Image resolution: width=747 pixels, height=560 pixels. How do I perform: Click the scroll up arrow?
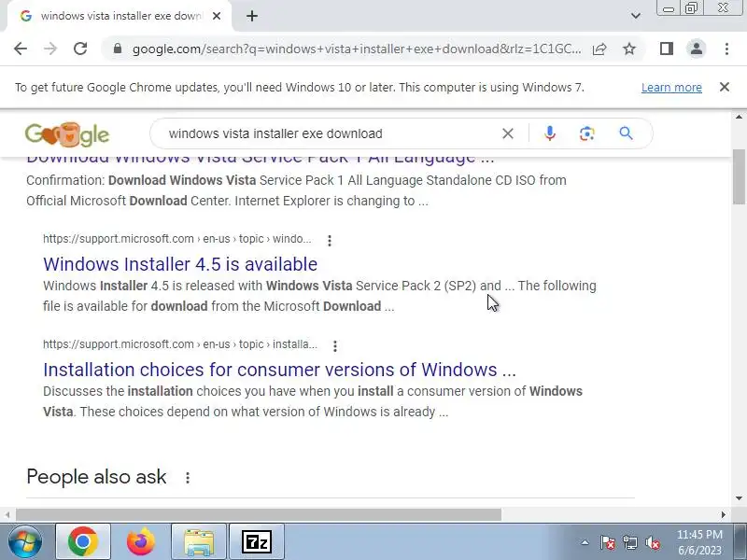[x=739, y=117]
